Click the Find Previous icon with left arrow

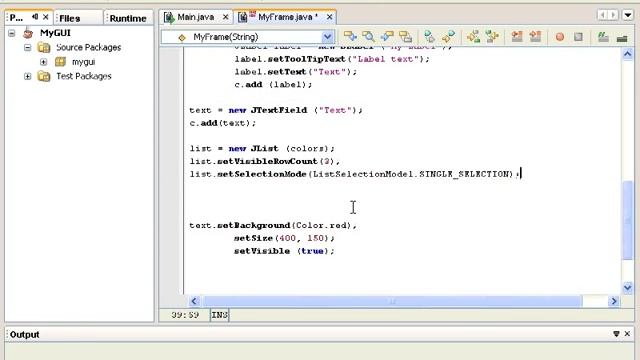coord(387,37)
